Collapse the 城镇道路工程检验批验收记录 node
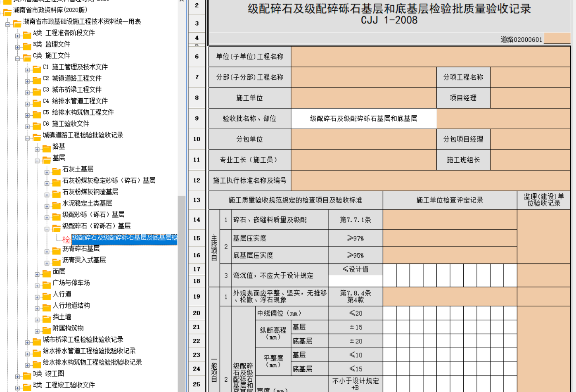This screenshot has height=392, width=576. click(27, 138)
